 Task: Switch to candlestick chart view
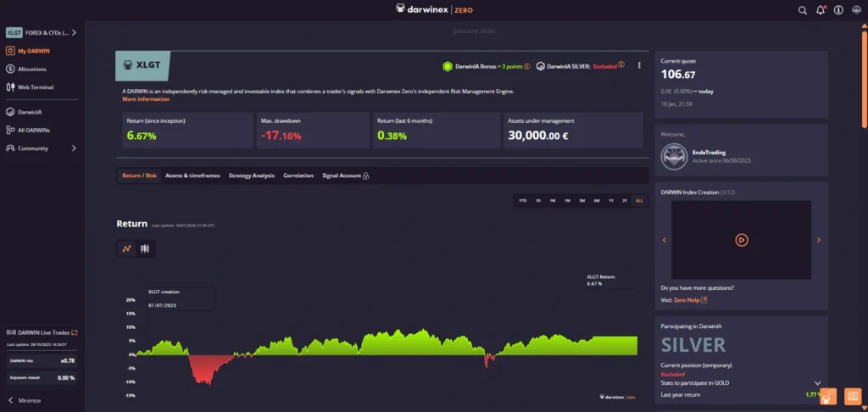(145, 248)
